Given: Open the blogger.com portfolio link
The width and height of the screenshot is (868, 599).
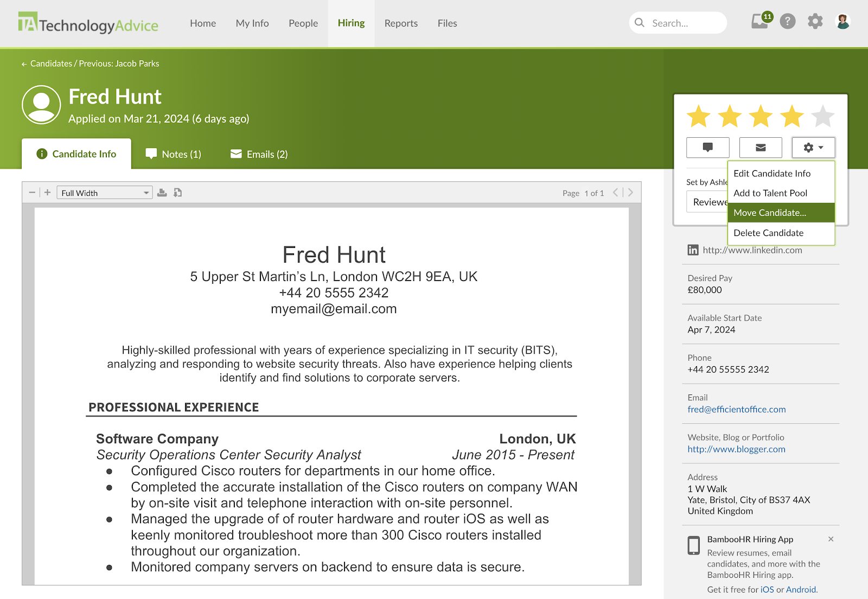Looking at the screenshot, I should pyautogui.click(x=736, y=449).
